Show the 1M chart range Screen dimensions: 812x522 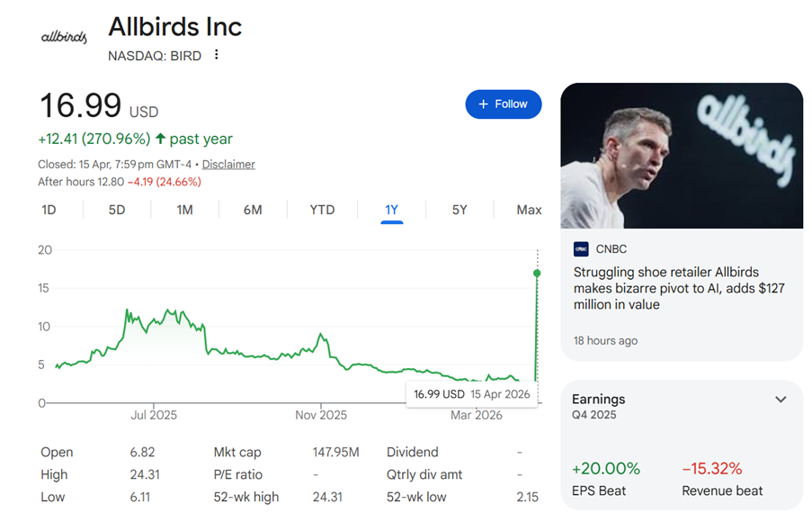(x=184, y=210)
